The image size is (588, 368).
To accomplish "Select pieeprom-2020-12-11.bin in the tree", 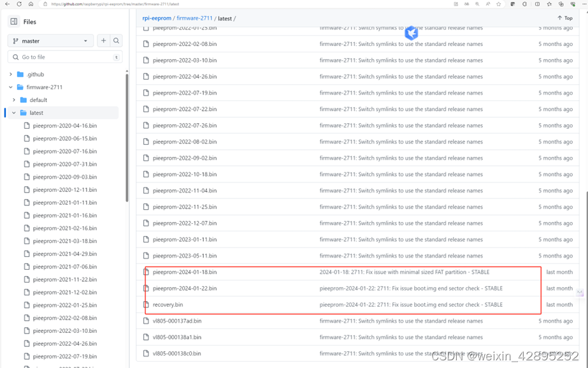I will click(65, 189).
